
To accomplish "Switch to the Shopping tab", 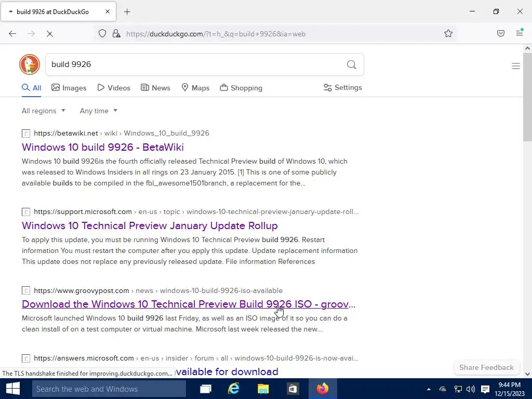I will 241,88.
